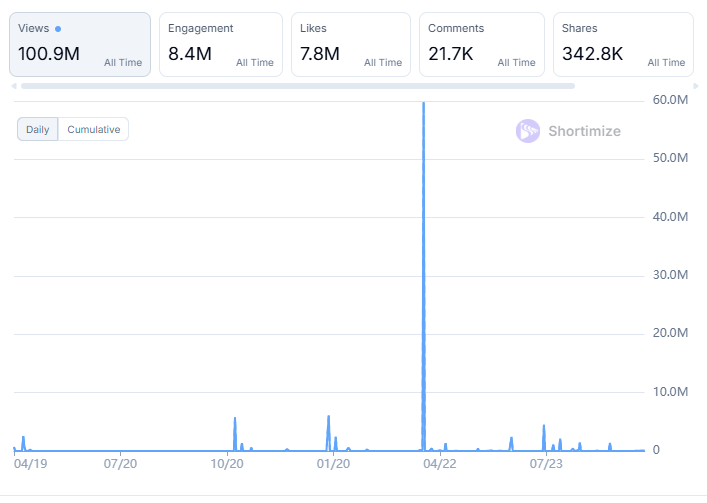Show the Shares metric card
The width and height of the screenshot is (707, 503).
click(622, 45)
